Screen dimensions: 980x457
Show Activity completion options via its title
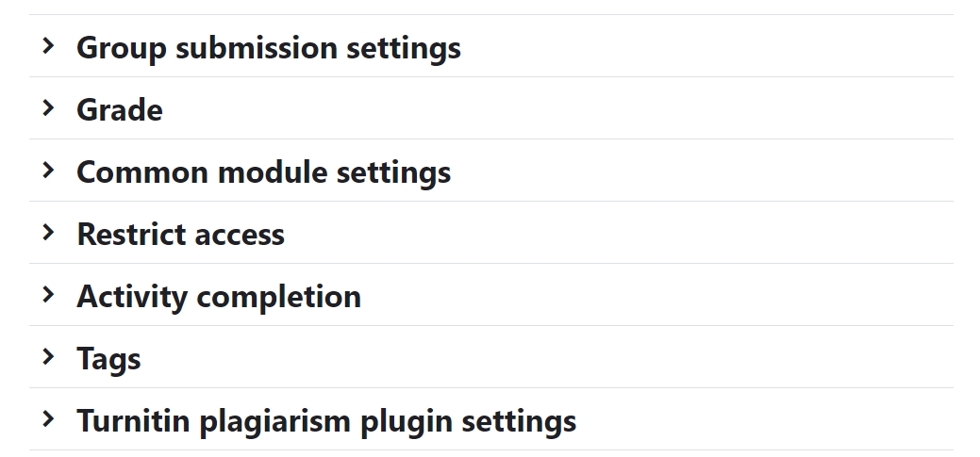click(218, 296)
